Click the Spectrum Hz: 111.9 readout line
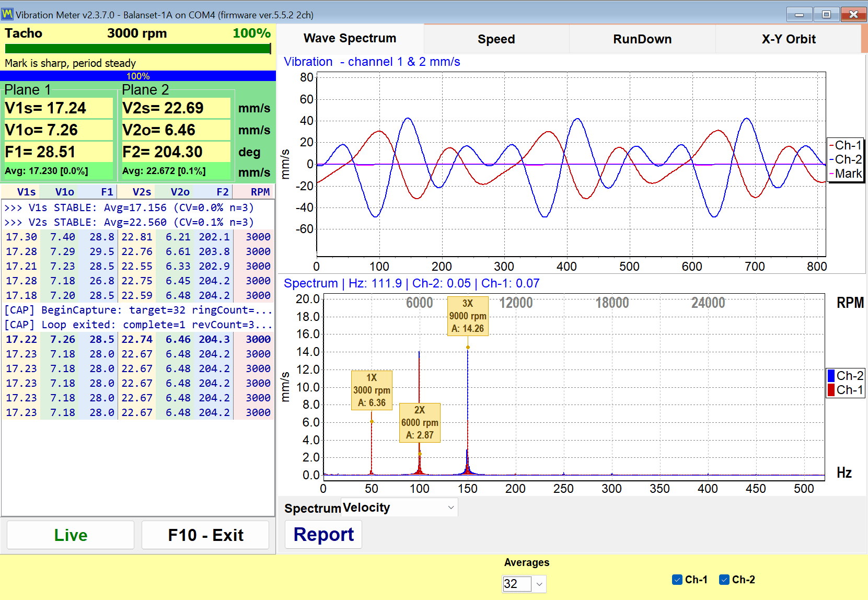 coord(411,283)
